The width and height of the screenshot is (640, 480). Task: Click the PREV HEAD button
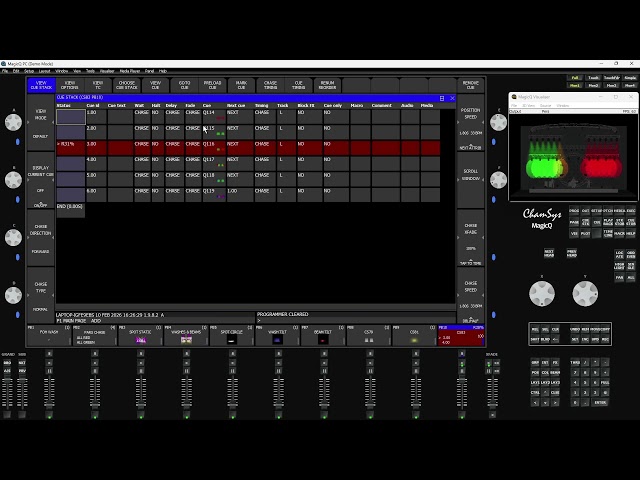(571, 253)
